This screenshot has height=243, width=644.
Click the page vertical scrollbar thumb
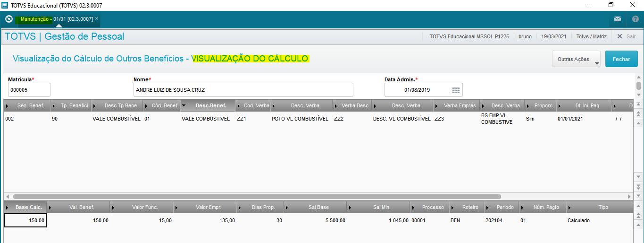tap(639, 86)
